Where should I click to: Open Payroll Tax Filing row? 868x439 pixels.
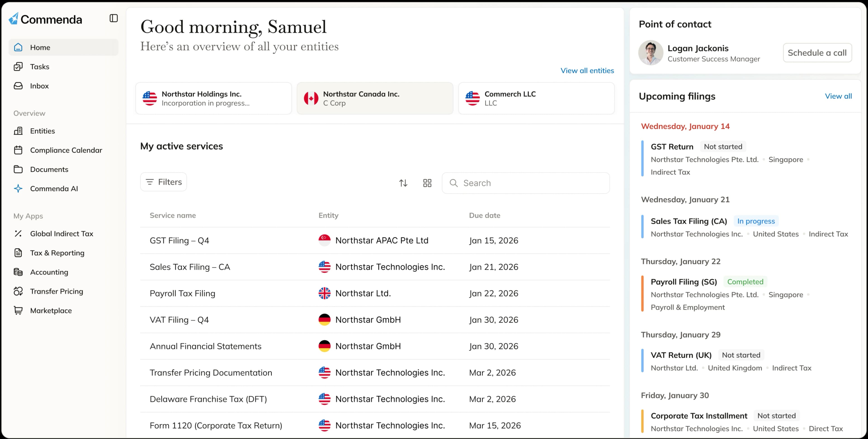pos(375,293)
